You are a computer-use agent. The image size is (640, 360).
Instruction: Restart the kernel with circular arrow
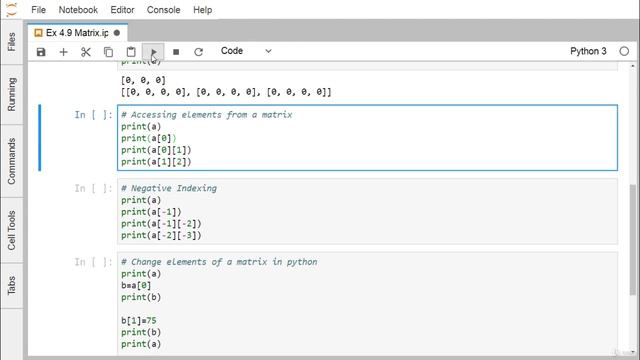coord(198,52)
